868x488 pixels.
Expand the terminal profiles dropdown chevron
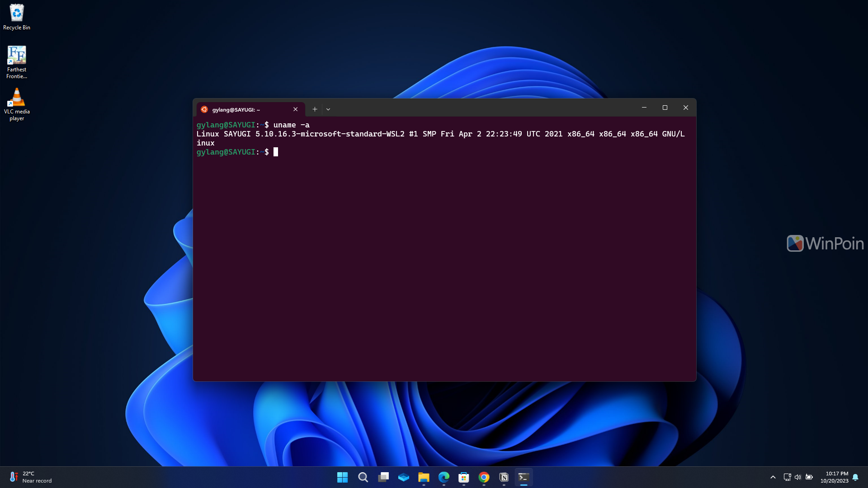click(x=328, y=109)
